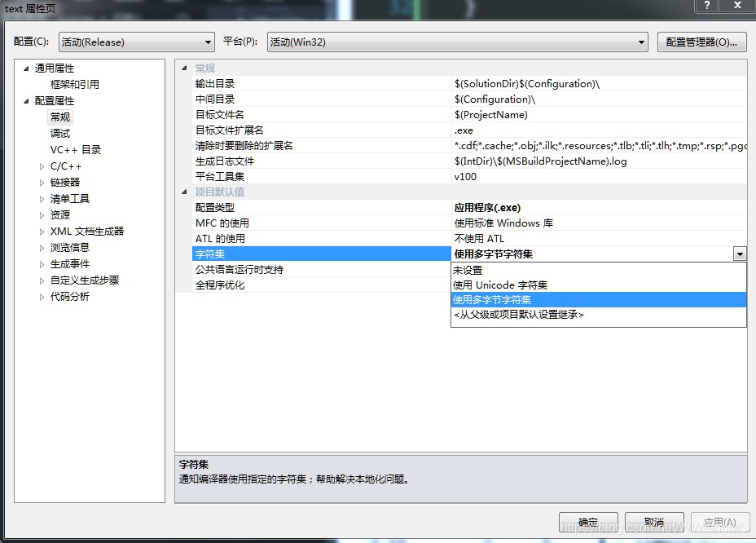Open the 配置(C) dropdown showing 活动(Release)

pyautogui.click(x=136, y=42)
